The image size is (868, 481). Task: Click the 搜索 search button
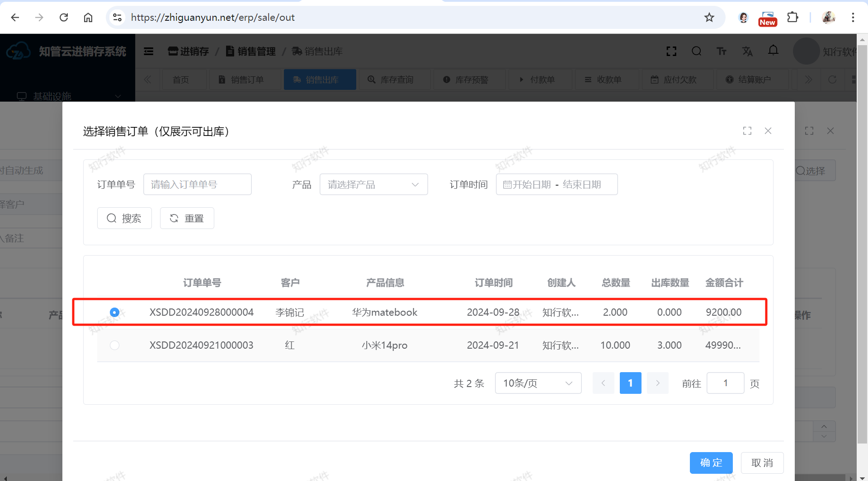(124, 219)
